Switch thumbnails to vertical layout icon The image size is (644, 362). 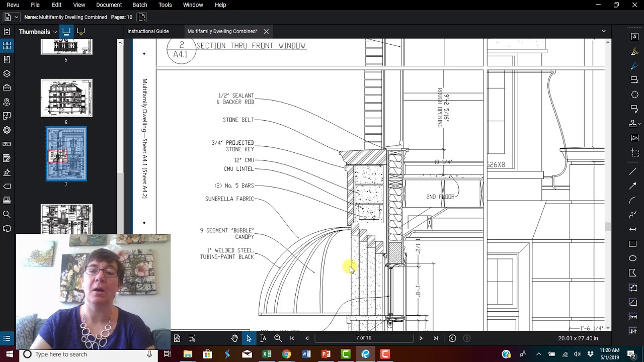[x=66, y=31]
